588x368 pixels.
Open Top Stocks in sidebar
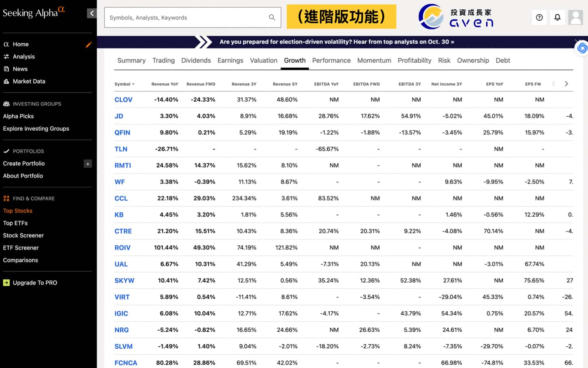point(17,211)
